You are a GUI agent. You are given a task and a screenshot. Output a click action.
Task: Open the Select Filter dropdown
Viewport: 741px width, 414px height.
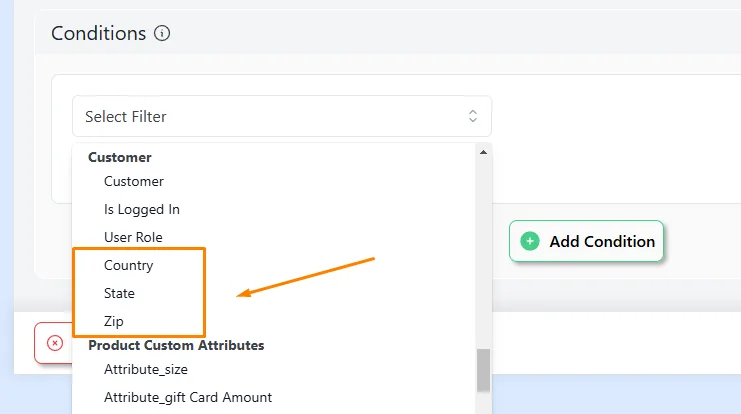pyautogui.click(x=282, y=116)
